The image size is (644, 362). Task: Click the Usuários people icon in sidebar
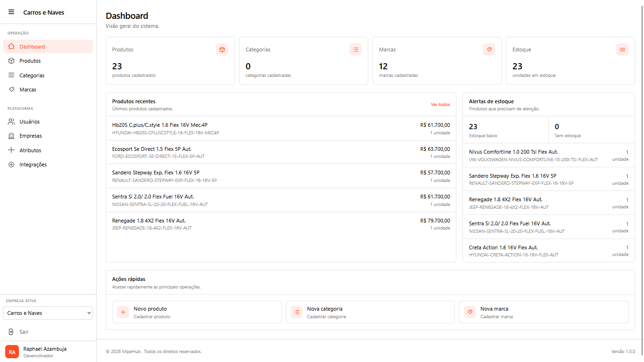point(11,122)
